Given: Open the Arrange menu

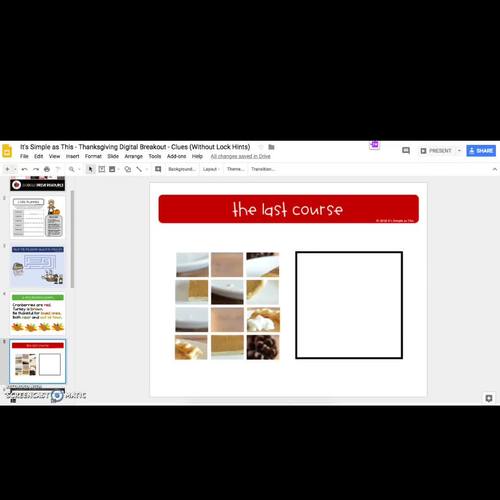Looking at the screenshot, I should 133,156.
